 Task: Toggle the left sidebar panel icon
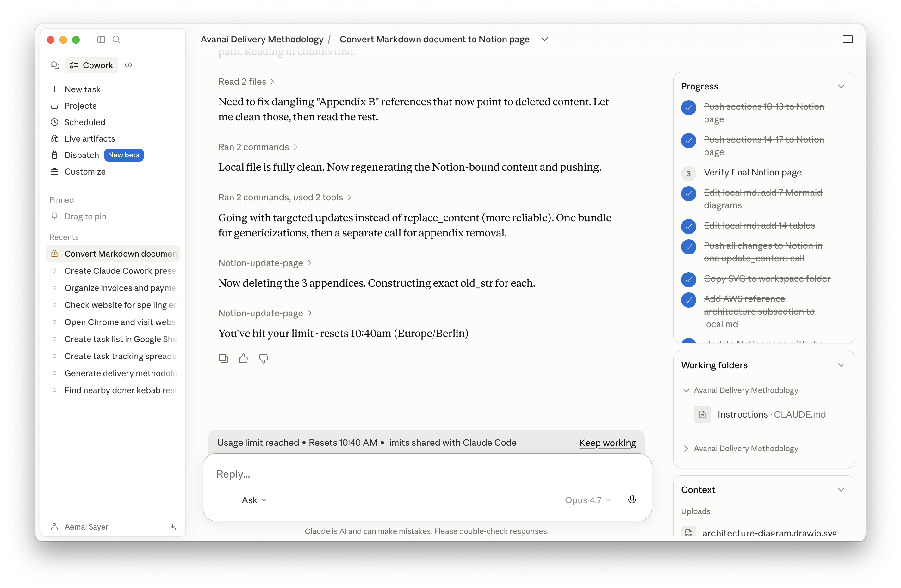point(101,39)
